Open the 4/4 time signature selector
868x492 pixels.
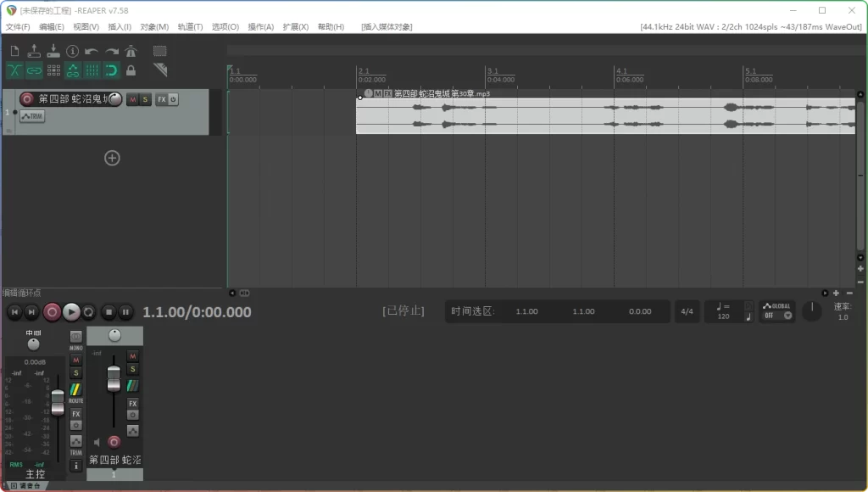(x=687, y=311)
